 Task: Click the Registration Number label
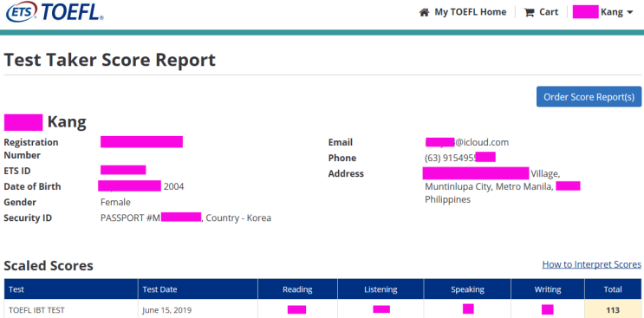point(31,148)
